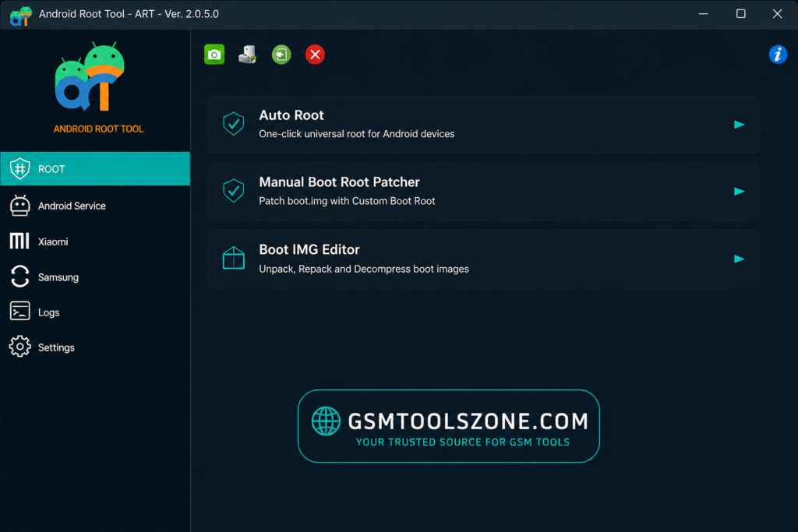Screen dimensions: 798x532
Task: Visit the GSMTOOLSZONE.COM link
Action: 468,421
